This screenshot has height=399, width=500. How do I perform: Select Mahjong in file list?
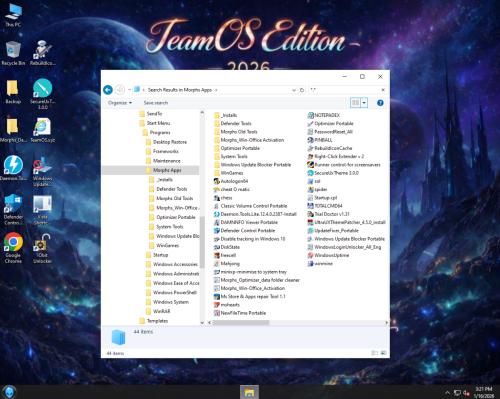coord(227,264)
